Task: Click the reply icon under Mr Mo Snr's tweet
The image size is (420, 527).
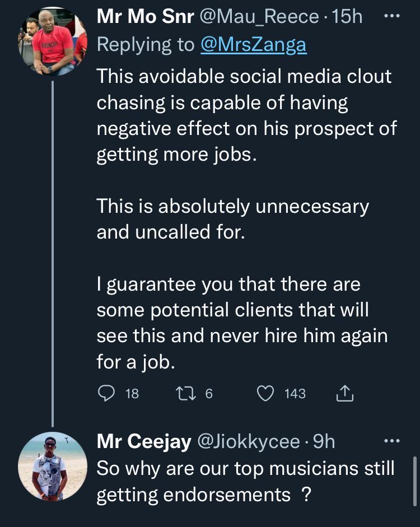Action: click(106, 394)
